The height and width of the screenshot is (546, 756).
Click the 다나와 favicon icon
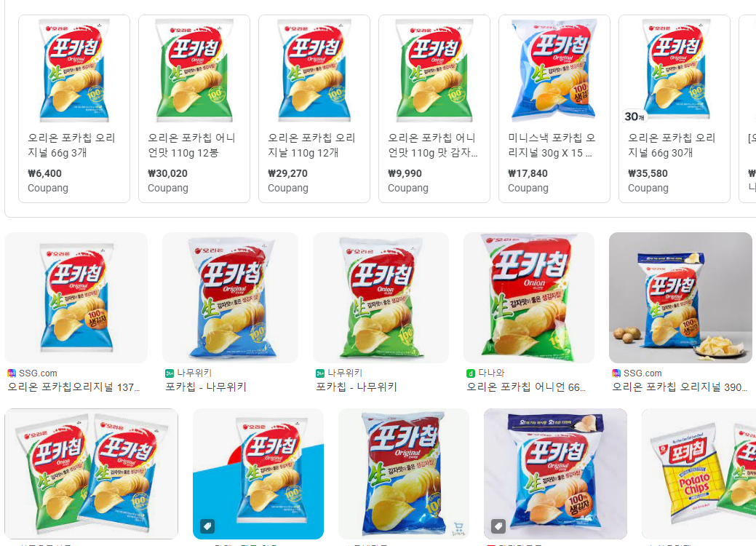coord(471,373)
